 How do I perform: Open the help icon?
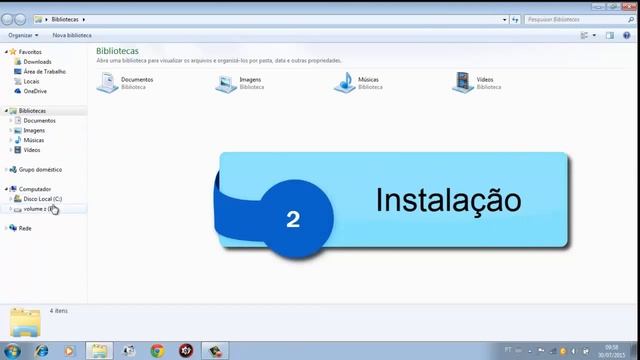tap(627, 36)
